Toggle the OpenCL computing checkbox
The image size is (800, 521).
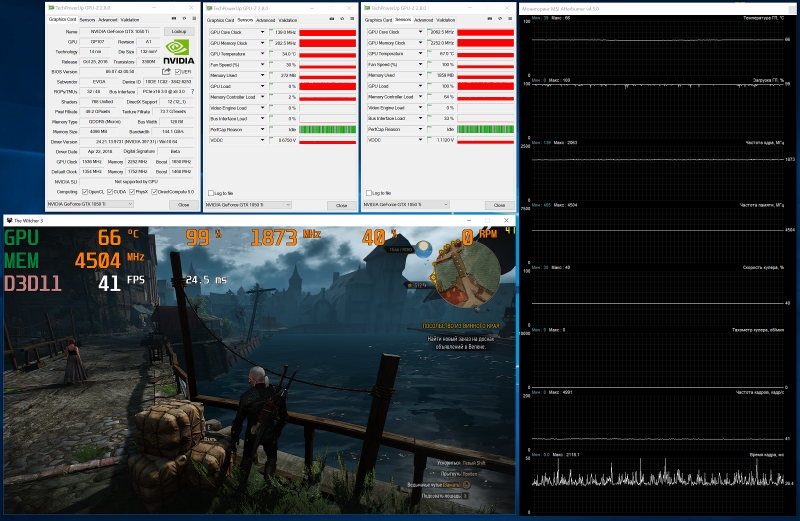pos(86,191)
